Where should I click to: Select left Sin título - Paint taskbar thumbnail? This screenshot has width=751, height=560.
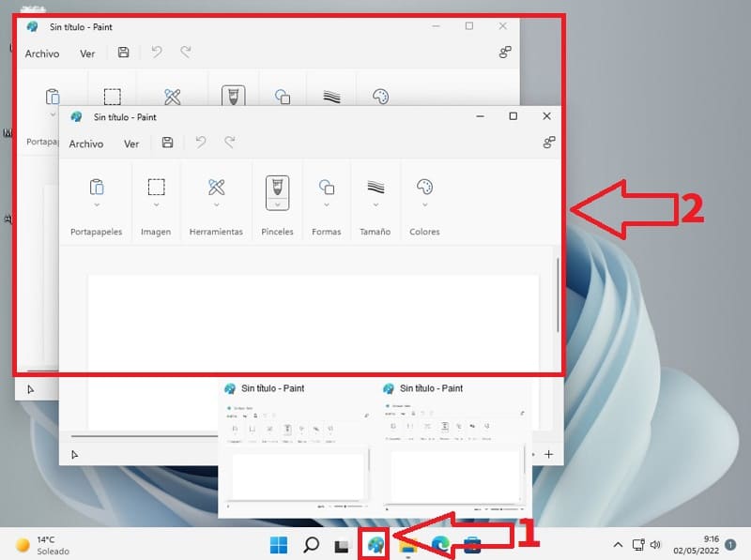pos(297,448)
